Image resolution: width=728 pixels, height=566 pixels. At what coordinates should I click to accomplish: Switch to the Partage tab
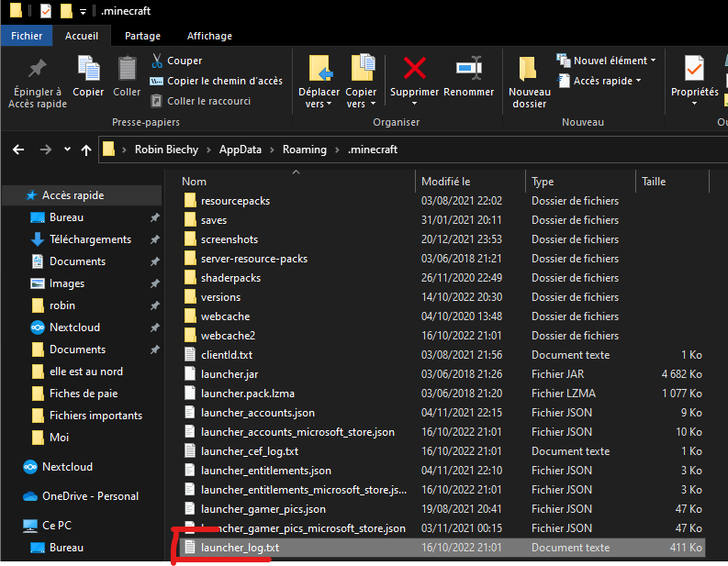142,36
